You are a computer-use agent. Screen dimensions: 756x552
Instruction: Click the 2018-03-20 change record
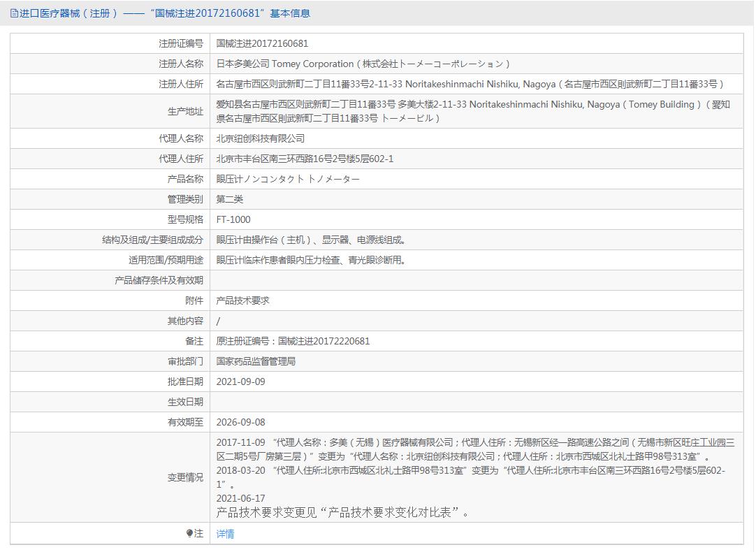coord(470,477)
